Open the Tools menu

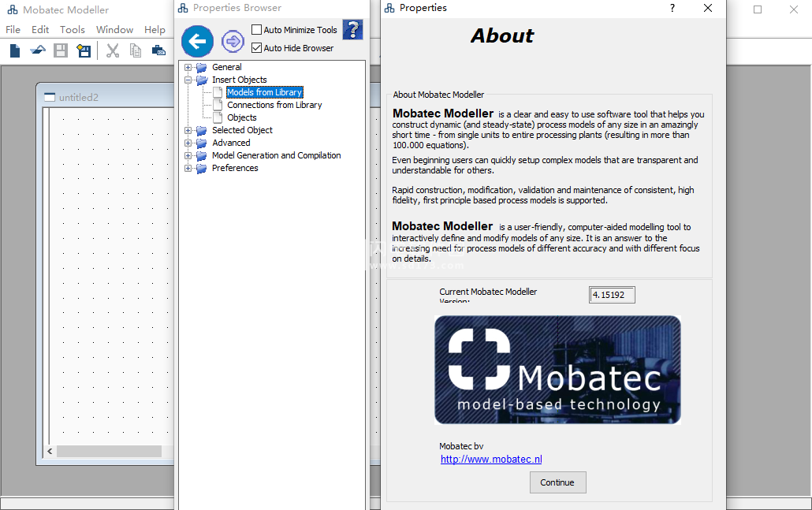pyautogui.click(x=72, y=29)
